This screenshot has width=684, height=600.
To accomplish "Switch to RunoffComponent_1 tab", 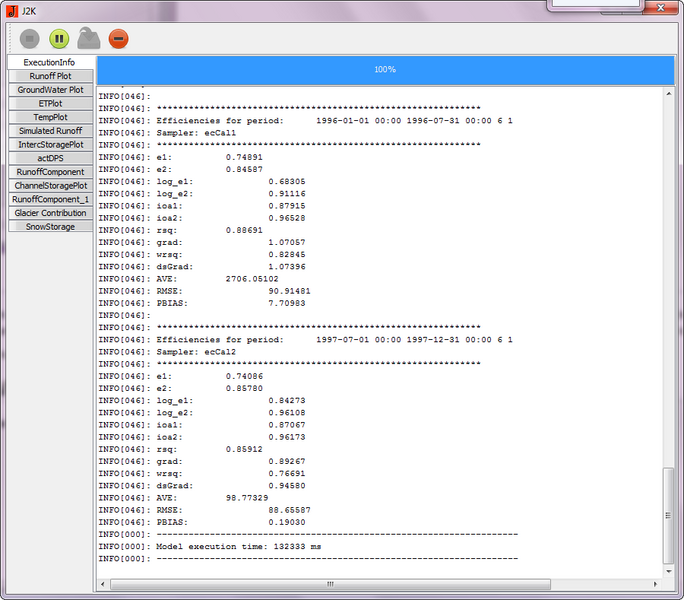I will tap(50, 199).
